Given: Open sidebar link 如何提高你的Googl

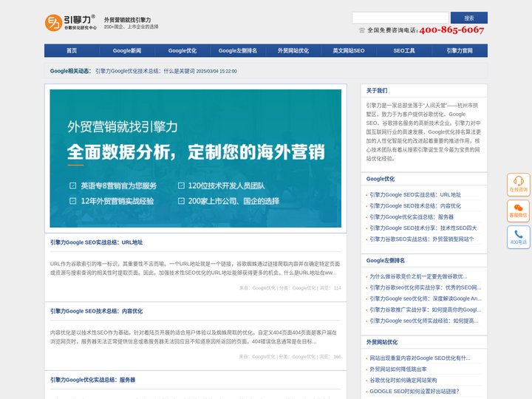Looking at the screenshot, I should [x=426, y=310].
